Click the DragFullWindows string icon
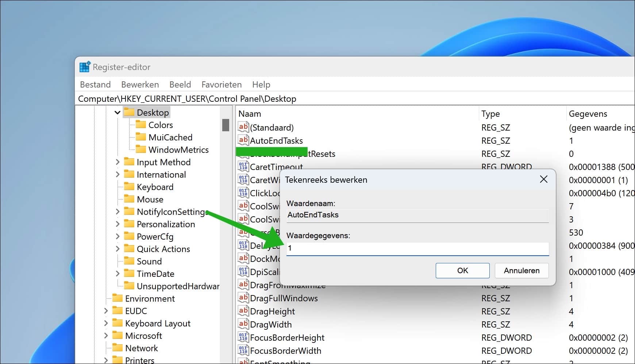 [243, 298]
